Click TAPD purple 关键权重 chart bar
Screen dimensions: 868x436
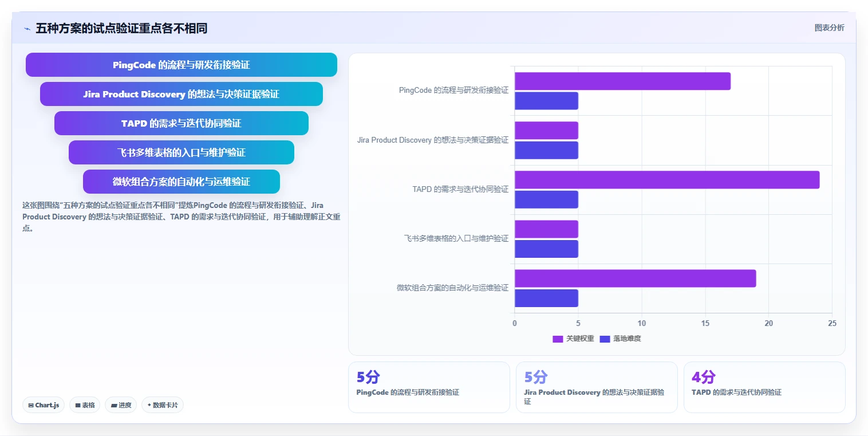coord(667,180)
